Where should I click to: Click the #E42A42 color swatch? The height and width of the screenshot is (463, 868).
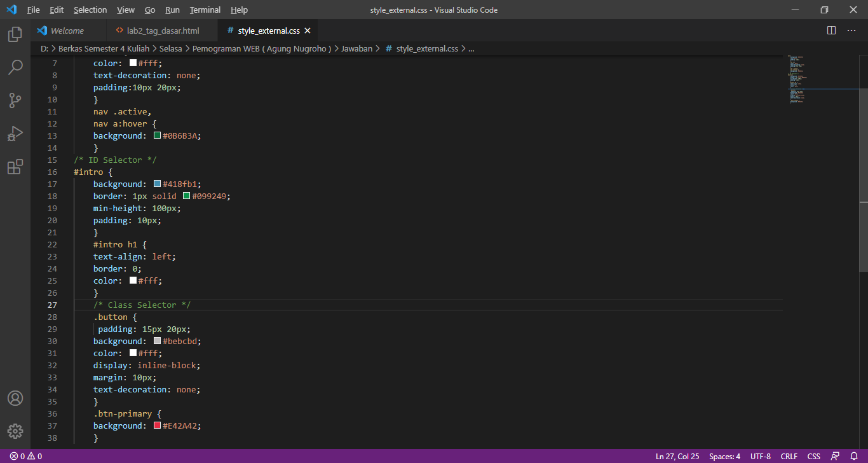tap(156, 425)
